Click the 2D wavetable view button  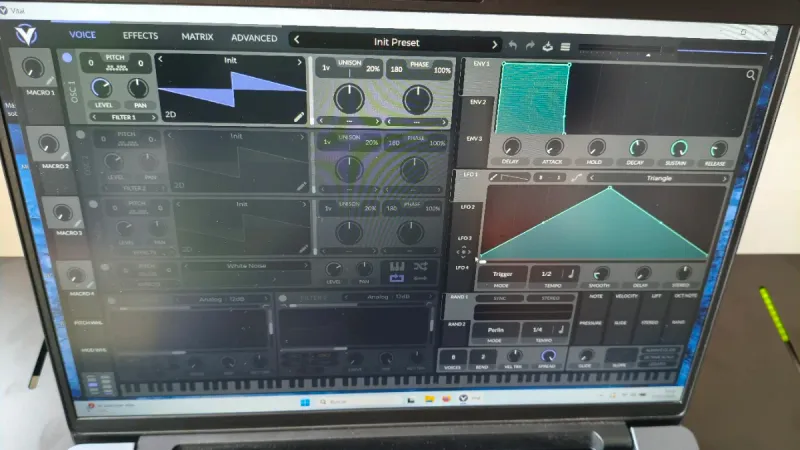pyautogui.click(x=170, y=114)
